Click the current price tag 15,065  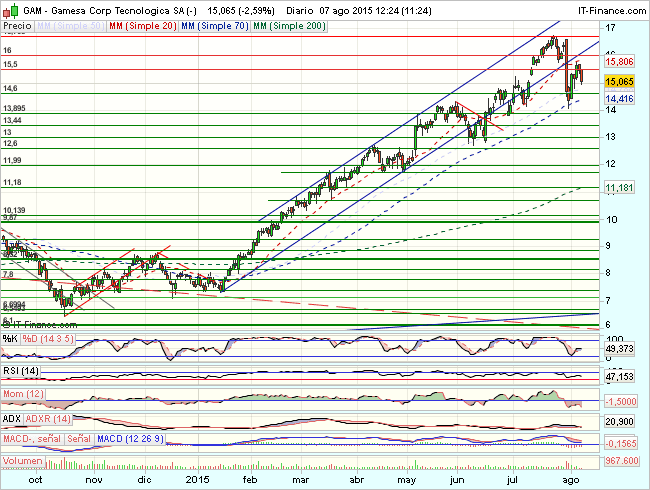619,81
